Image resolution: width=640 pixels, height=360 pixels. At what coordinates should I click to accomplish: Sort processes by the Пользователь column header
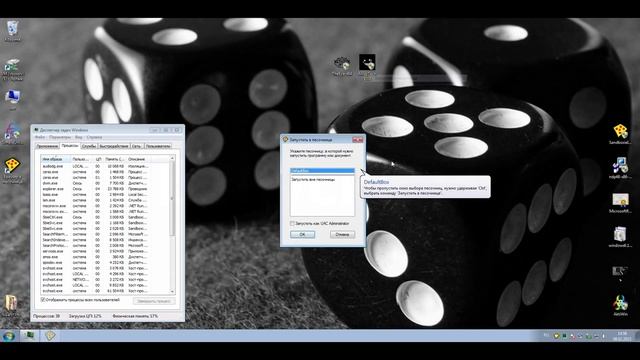(82, 159)
